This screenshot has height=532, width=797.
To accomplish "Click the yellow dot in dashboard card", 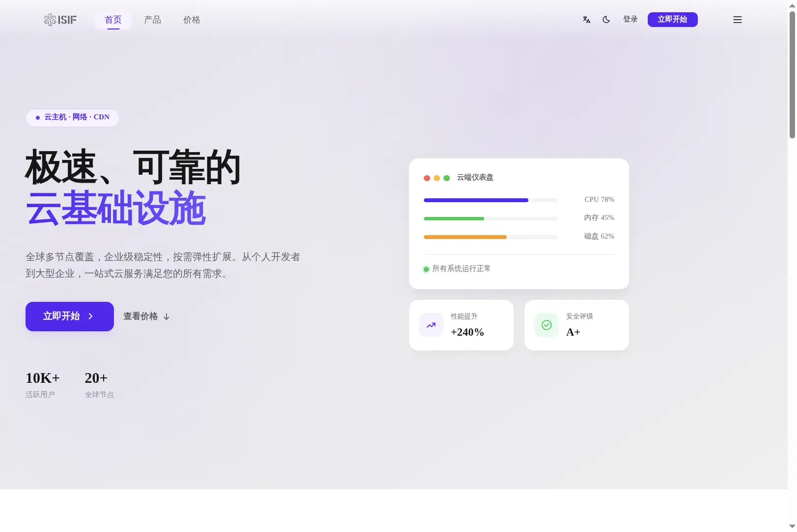I will pyautogui.click(x=437, y=178).
